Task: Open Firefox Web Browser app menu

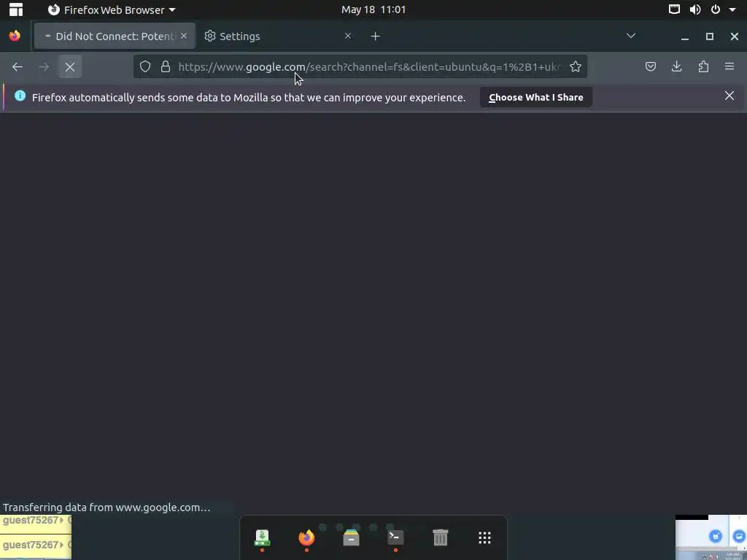Action: click(x=112, y=9)
